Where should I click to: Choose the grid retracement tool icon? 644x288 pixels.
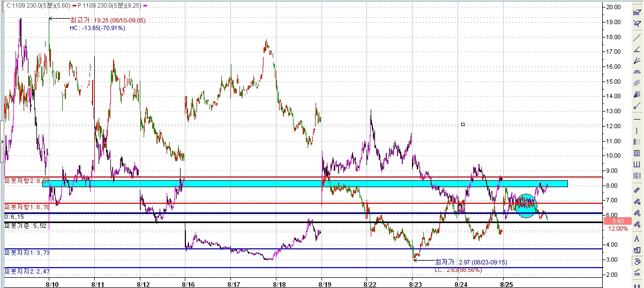tap(637, 153)
